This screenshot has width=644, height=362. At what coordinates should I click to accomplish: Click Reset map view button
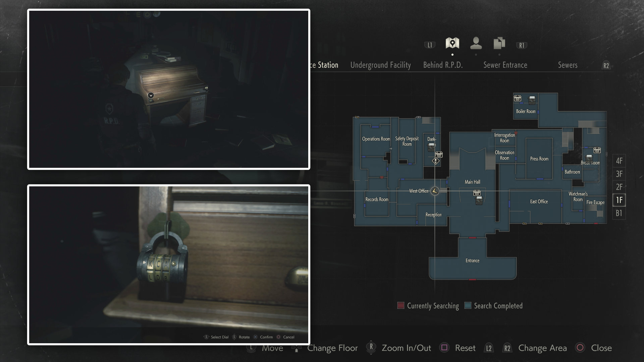click(x=465, y=348)
